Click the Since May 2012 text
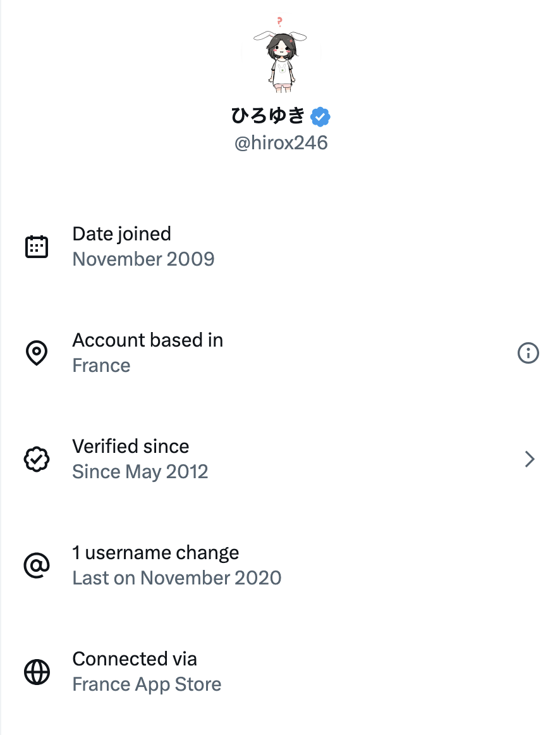Screen dimensions: 560x735 140,472
